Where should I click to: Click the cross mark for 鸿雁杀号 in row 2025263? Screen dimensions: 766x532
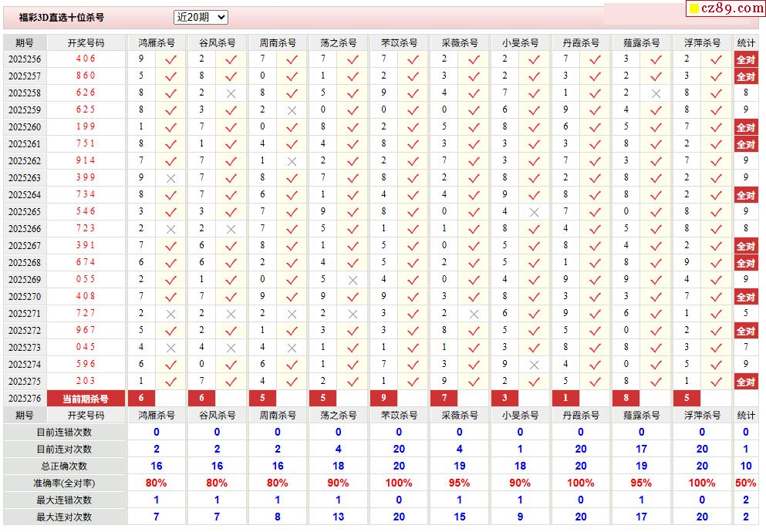[170, 178]
